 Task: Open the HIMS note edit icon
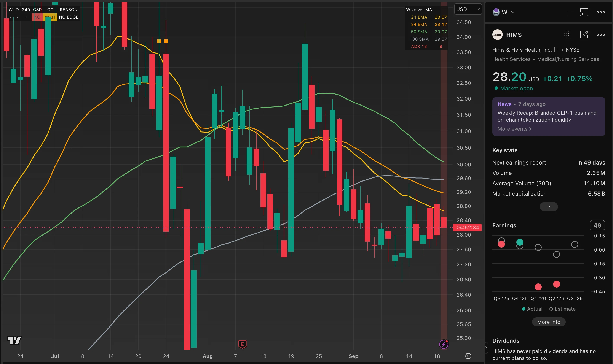point(584,35)
